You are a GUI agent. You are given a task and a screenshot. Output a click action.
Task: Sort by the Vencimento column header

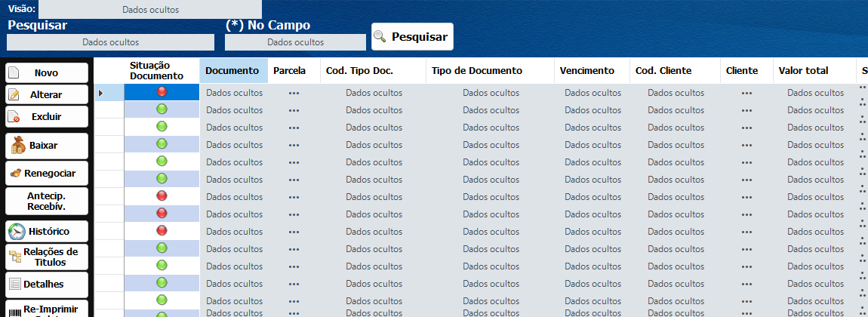click(x=592, y=71)
